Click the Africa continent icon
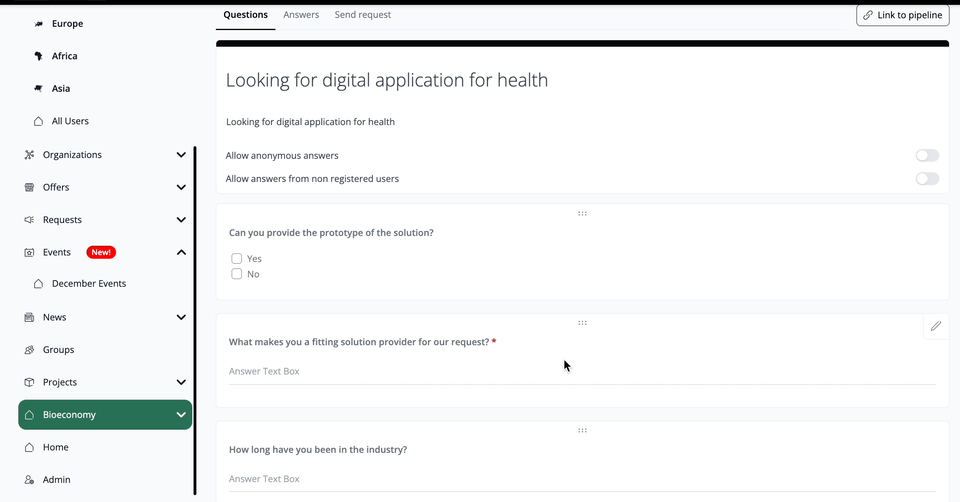The height and width of the screenshot is (502, 960). point(38,56)
